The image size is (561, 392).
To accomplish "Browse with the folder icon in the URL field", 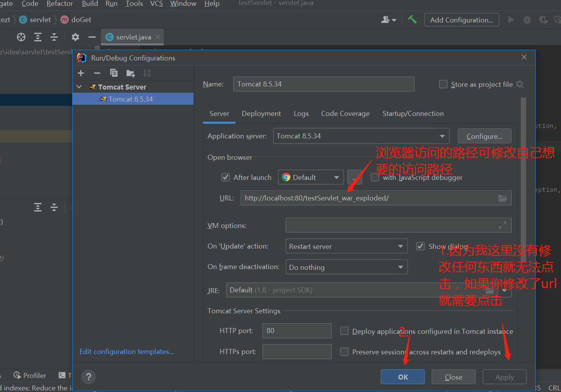I will (x=502, y=198).
